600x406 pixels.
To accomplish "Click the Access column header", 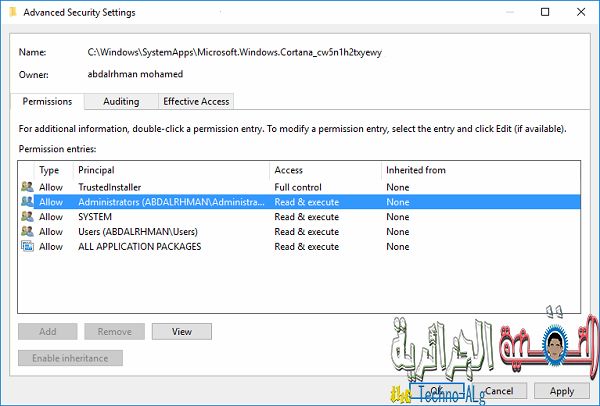I will [x=325, y=170].
